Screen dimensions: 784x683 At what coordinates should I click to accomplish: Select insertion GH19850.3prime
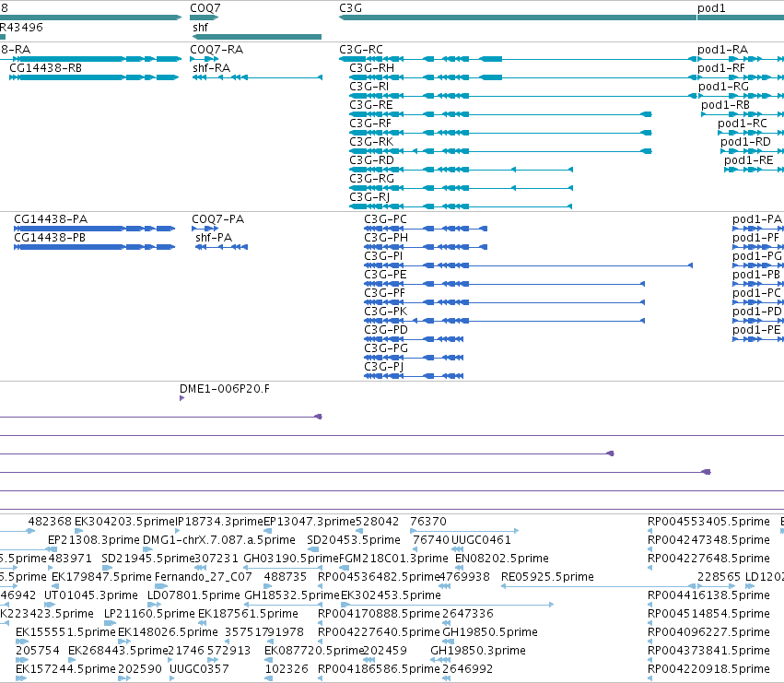coord(478,651)
